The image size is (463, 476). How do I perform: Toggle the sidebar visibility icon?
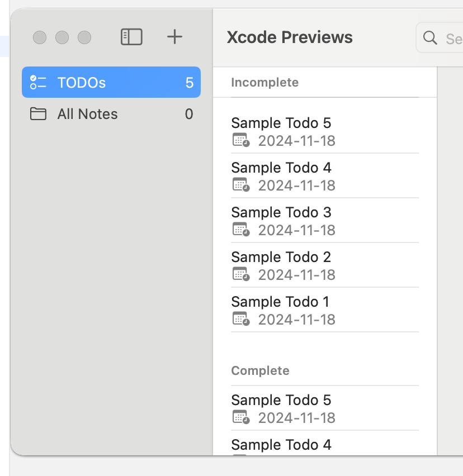click(131, 37)
